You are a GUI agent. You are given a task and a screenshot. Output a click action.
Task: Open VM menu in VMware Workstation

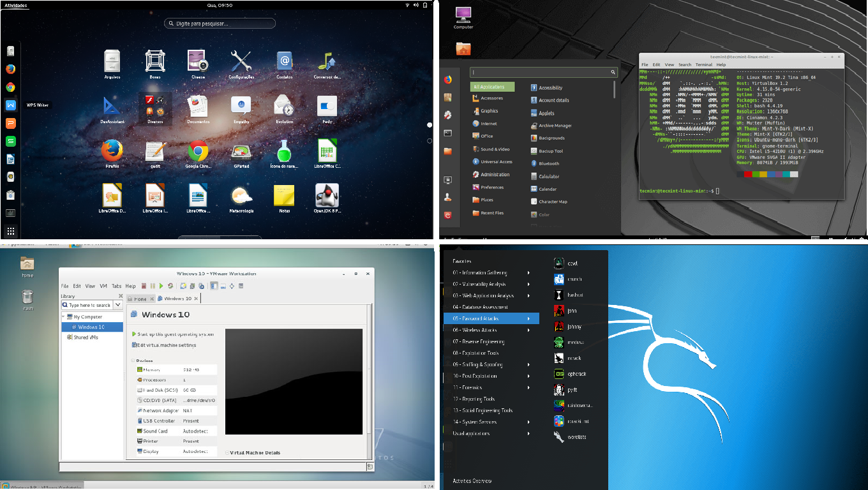[x=103, y=286]
